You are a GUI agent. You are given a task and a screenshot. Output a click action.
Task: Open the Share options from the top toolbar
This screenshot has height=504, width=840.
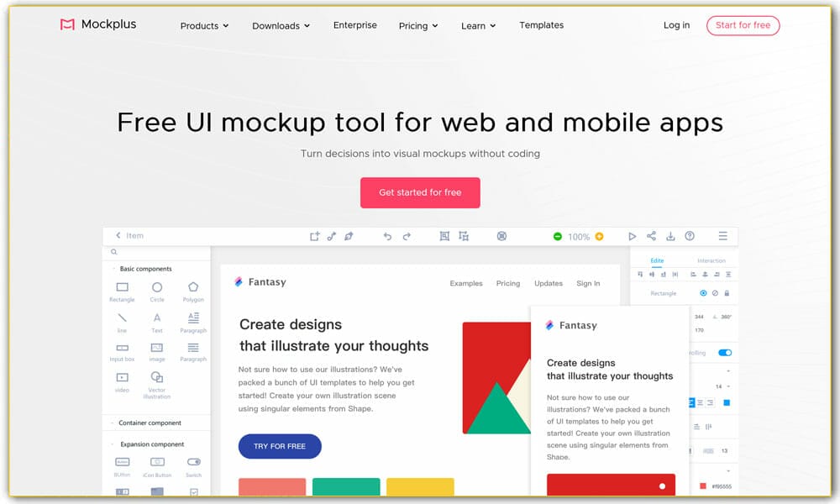point(650,236)
